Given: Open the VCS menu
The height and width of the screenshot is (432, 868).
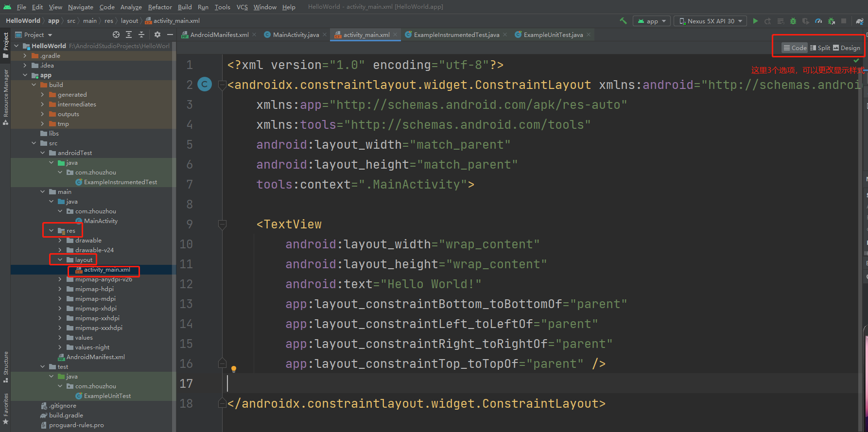Looking at the screenshot, I should (242, 7).
